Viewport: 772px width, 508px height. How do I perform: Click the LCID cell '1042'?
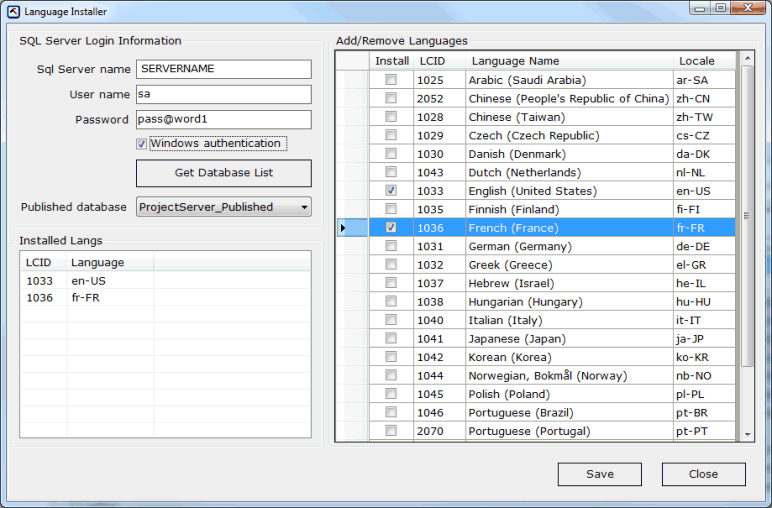(x=440, y=357)
